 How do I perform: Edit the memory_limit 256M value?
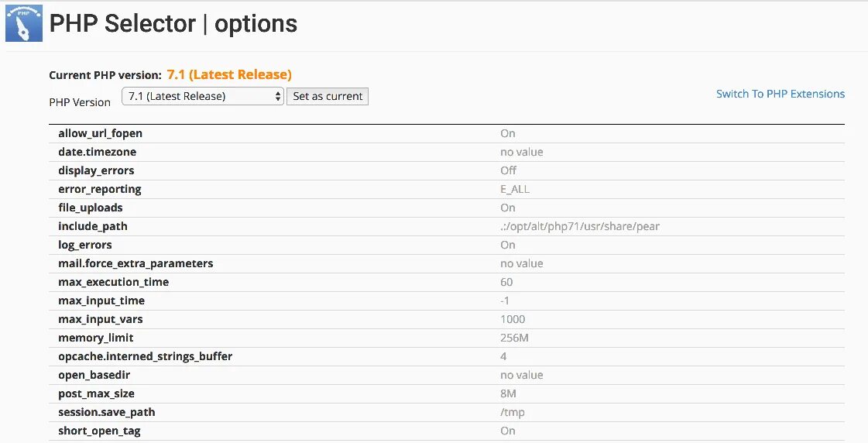[x=514, y=338]
